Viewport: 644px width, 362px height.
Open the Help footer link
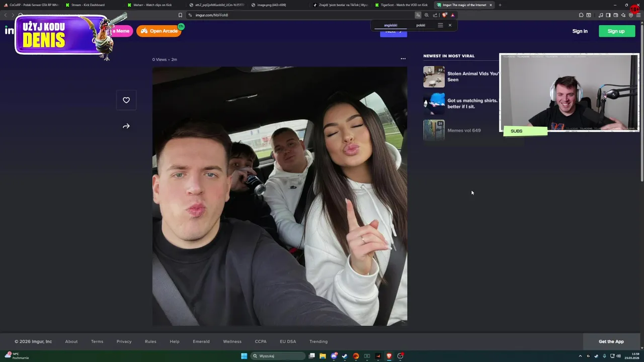(175, 341)
